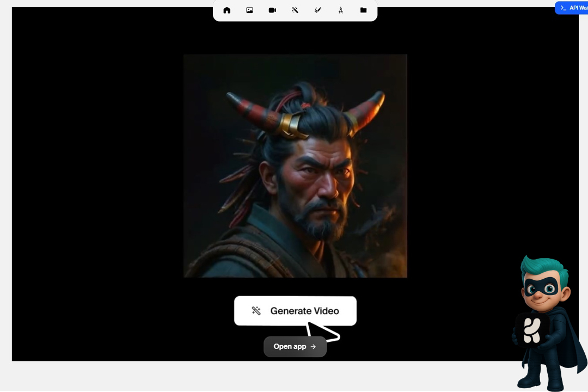Screen dimensions: 588x392
Task: Select the paintbrush drawing tool icon
Action: [318, 10]
